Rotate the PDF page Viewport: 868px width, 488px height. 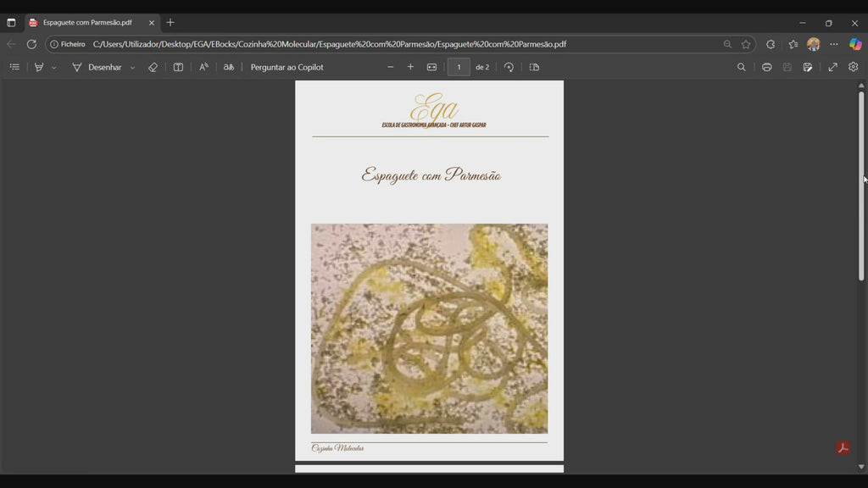[x=509, y=67]
